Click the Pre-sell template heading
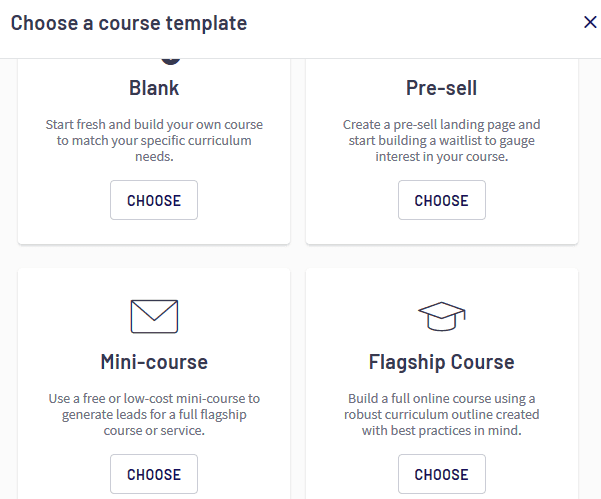The image size is (601, 499). (x=442, y=88)
